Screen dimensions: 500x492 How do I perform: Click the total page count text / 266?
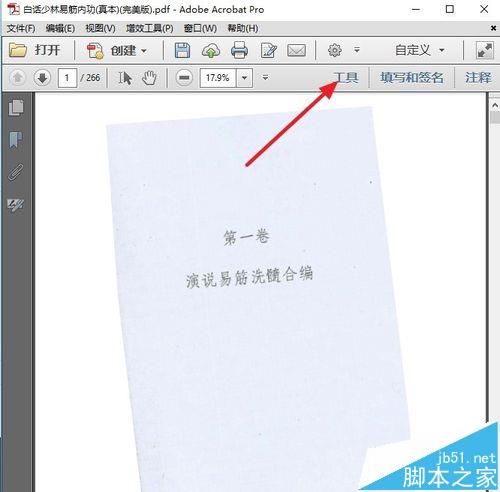coord(90,78)
